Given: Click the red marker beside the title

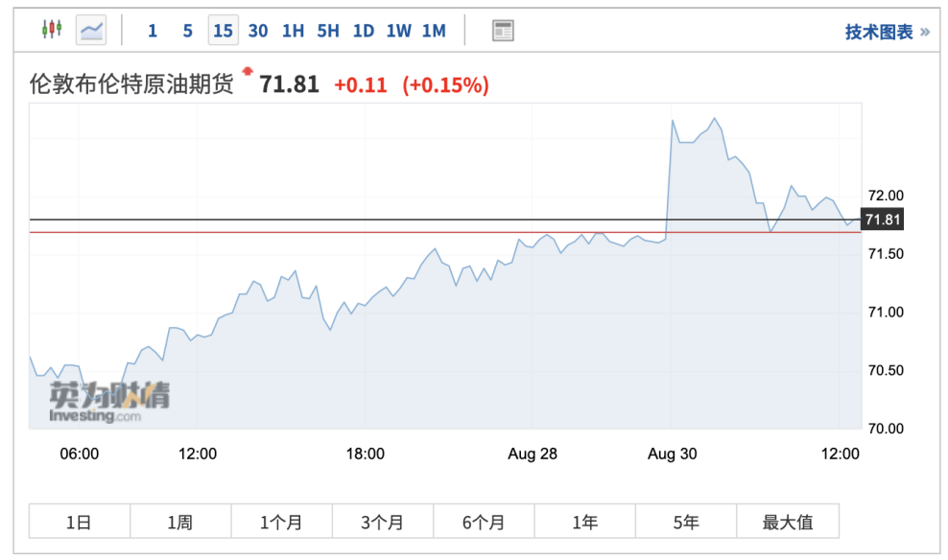Looking at the screenshot, I should [248, 71].
